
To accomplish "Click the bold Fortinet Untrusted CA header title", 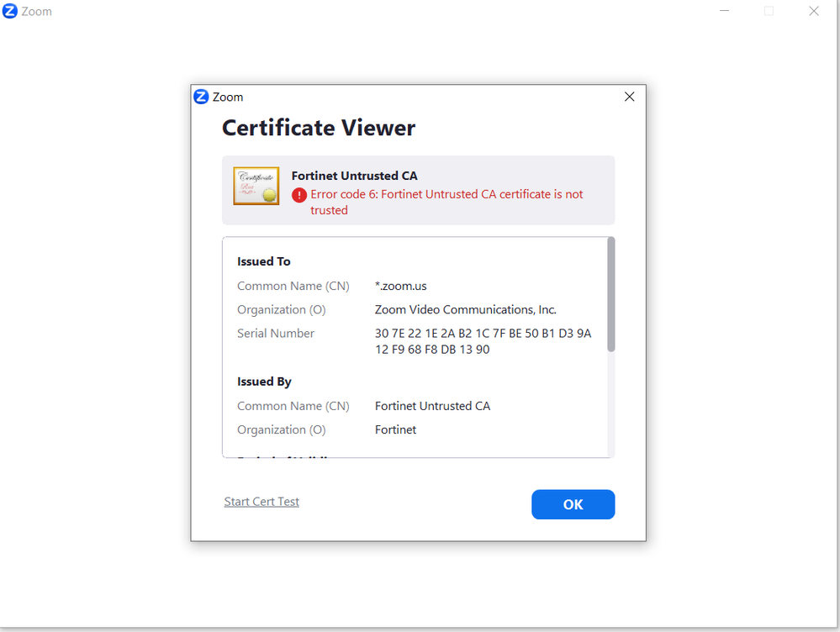I will (x=354, y=176).
